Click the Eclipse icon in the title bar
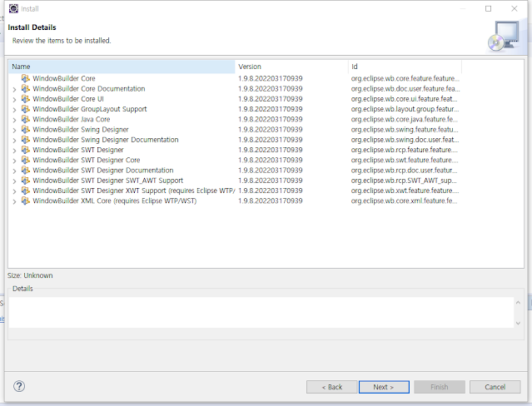 point(13,8)
